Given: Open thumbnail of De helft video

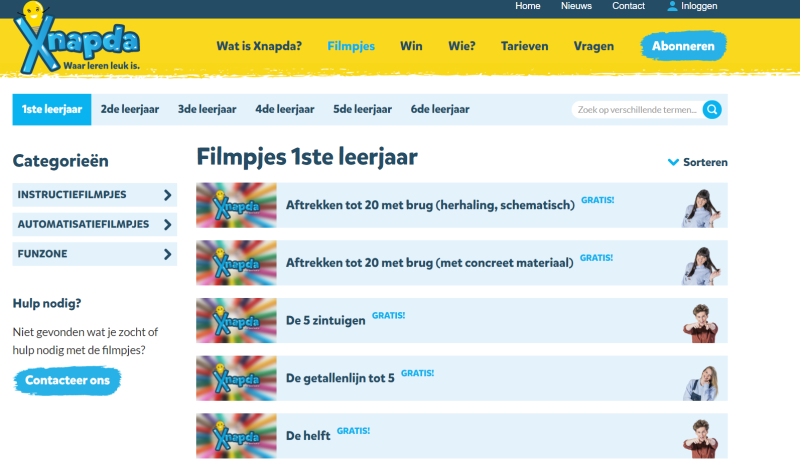Looking at the screenshot, I should (236, 436).
